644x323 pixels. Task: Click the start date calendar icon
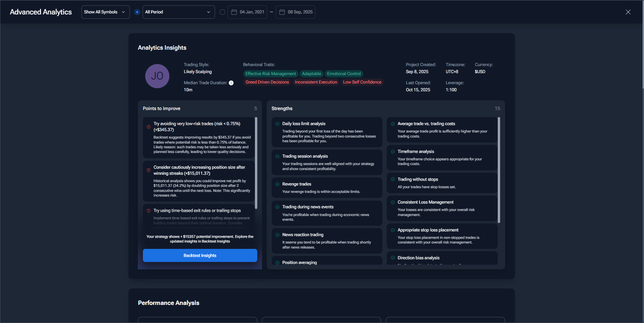tap(234, 12)
